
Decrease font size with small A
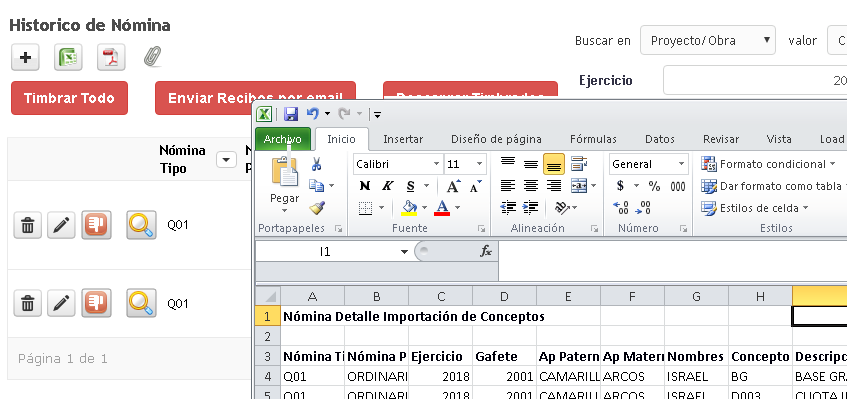point(475,186)
